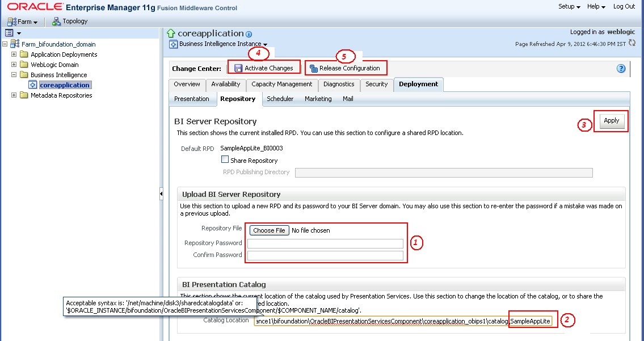This screenshot has width=644, height=341.
Task: Open help via the question mark icon
Action: tap(621, 68)
